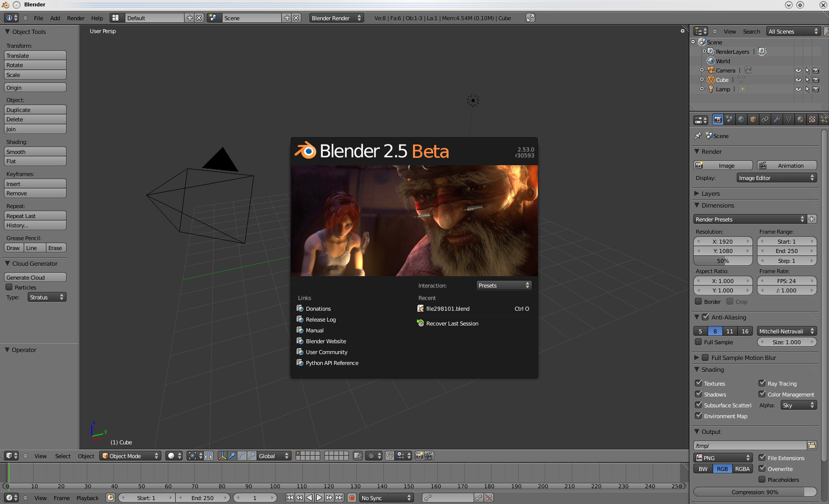Image resolution: width=829 pixels, height=504 pixels.
Task: Toggle the 3D manipulator axis widget icon
Action: [x=223, y=456]
